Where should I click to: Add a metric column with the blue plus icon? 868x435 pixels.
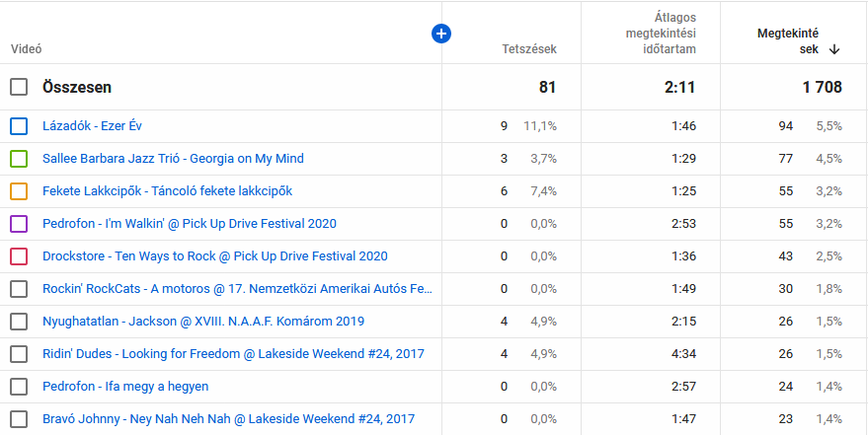(441, 35)
